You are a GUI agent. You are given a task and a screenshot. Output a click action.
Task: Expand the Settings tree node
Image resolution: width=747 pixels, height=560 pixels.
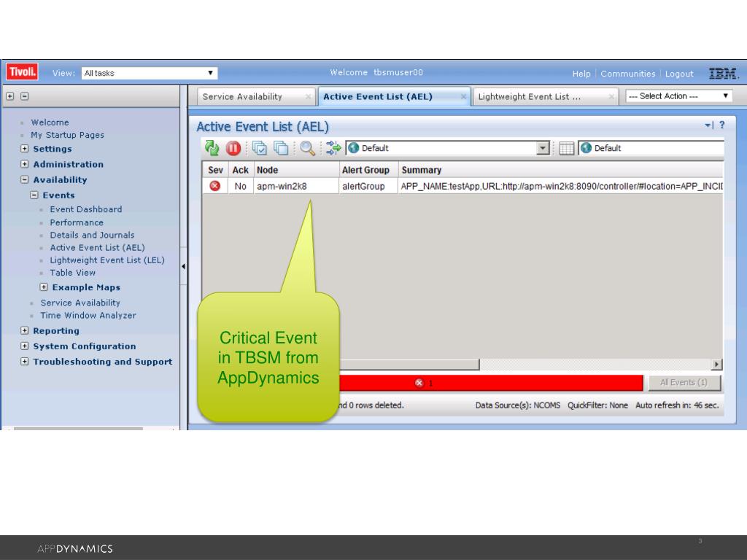coord(24,149)
